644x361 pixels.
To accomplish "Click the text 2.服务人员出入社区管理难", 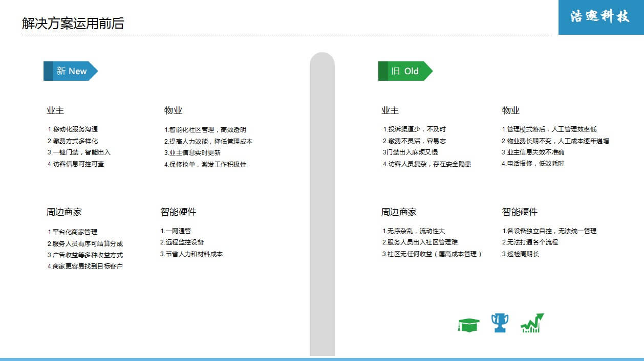I will tap(420, 242).
